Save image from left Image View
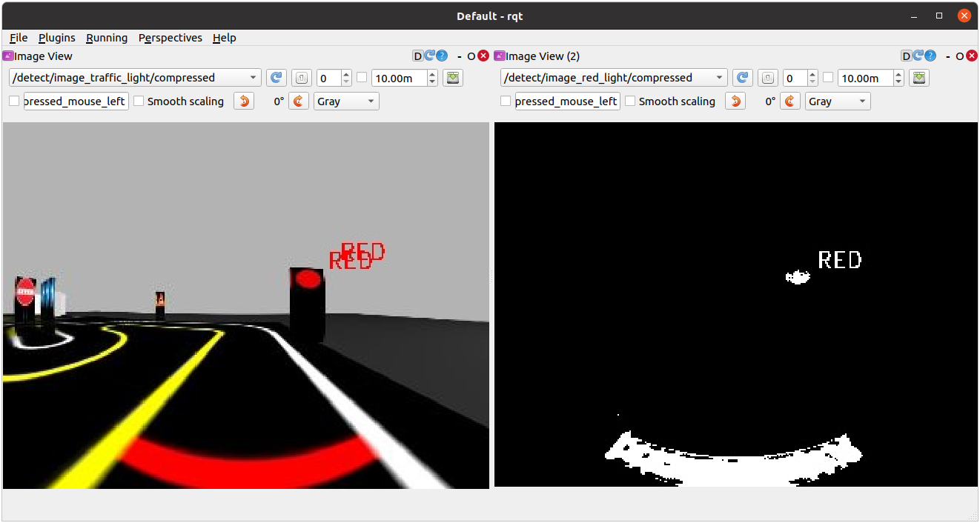 [453, 78]
